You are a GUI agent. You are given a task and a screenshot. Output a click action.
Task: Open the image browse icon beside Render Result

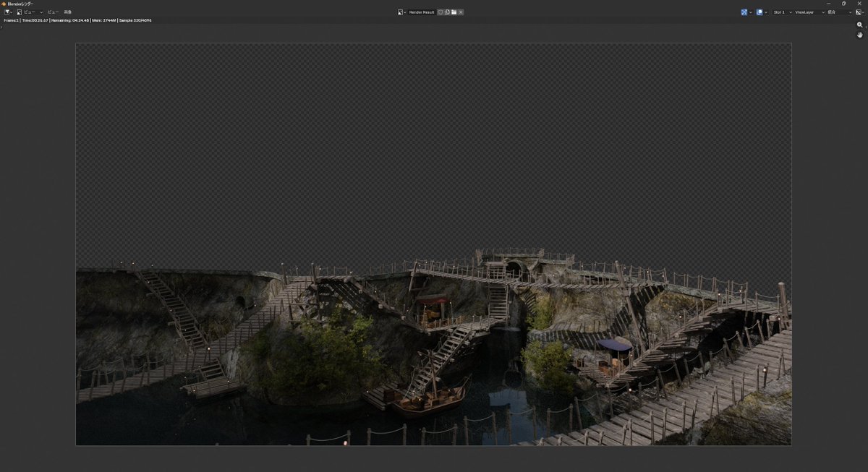[402, 12]
